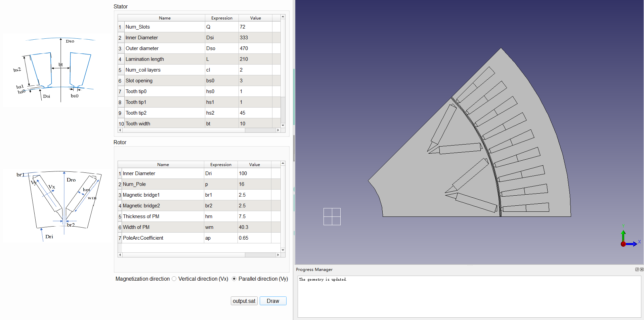Click stator table scroll left arrow

coord(120,130)
